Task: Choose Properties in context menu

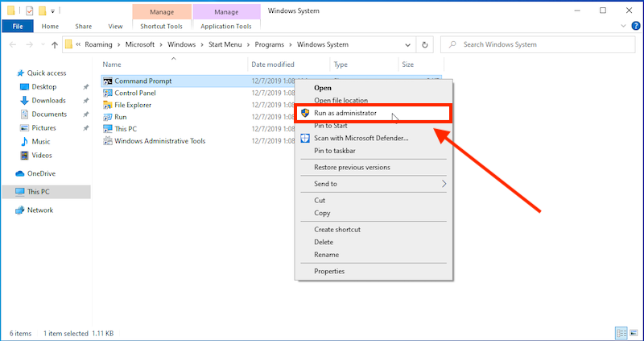Action: [x=329, y=272]
